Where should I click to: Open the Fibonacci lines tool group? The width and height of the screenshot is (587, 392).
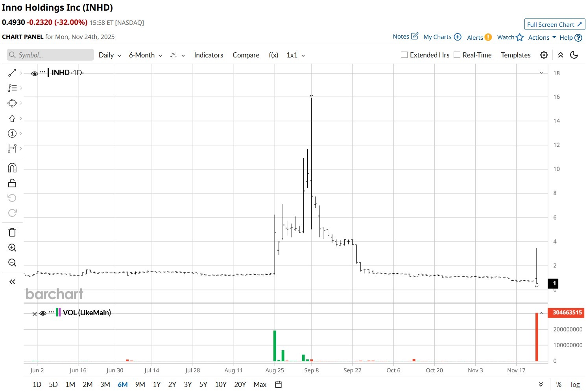tap(12, 88)
